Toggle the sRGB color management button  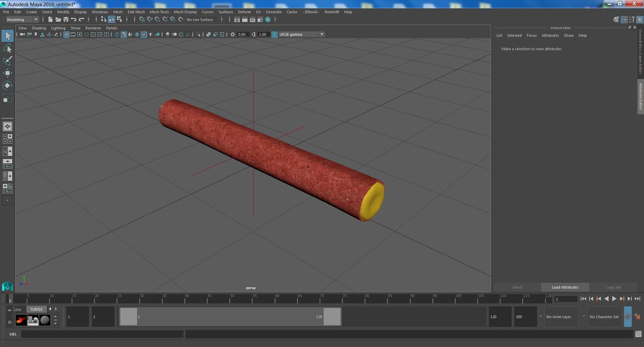[x=274, y=34]
